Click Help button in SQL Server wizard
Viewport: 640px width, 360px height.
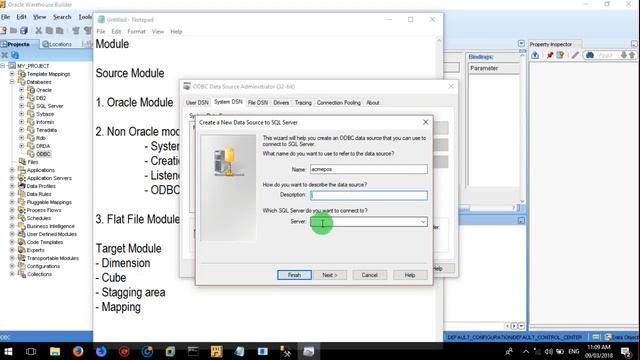pos(410,275)
